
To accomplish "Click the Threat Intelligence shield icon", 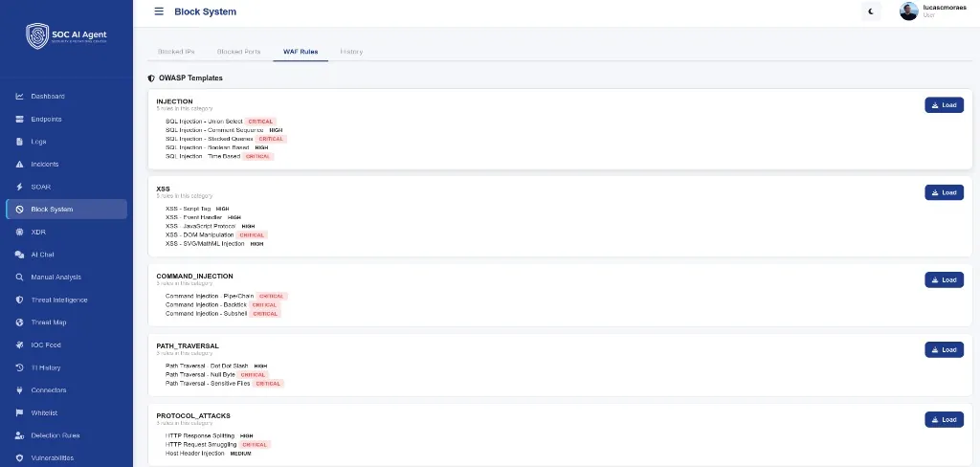I will [x=19, y=300].
